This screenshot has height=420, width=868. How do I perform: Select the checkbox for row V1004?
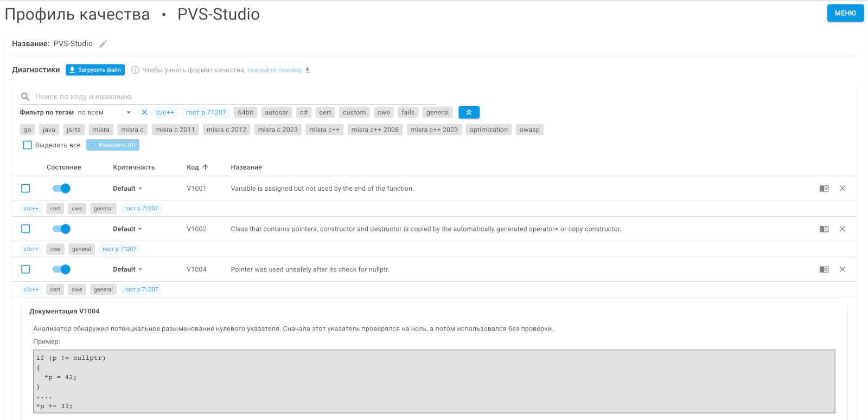[25, 269]
